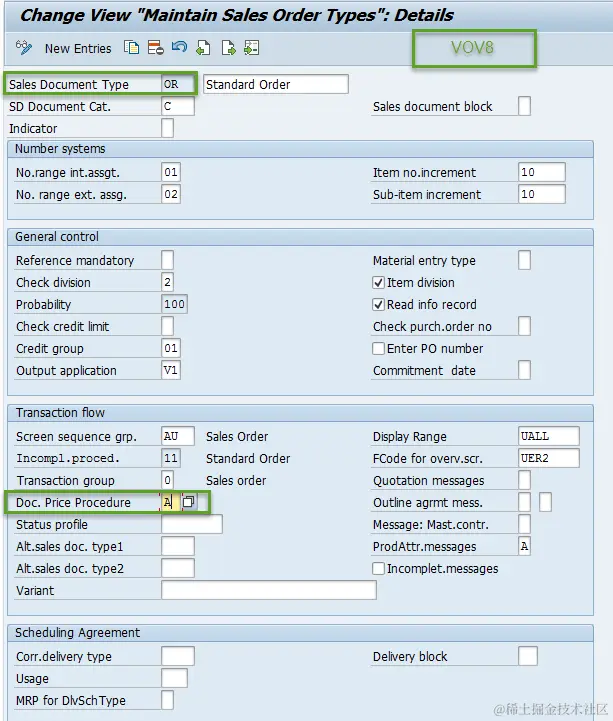Click the Quotation messages field

click(524, 481)
